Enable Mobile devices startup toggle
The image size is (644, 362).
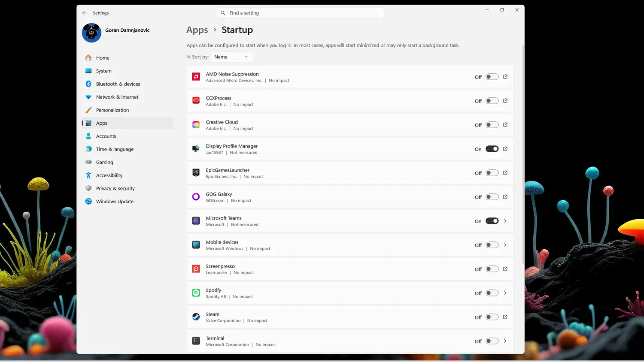click(492, 245)
